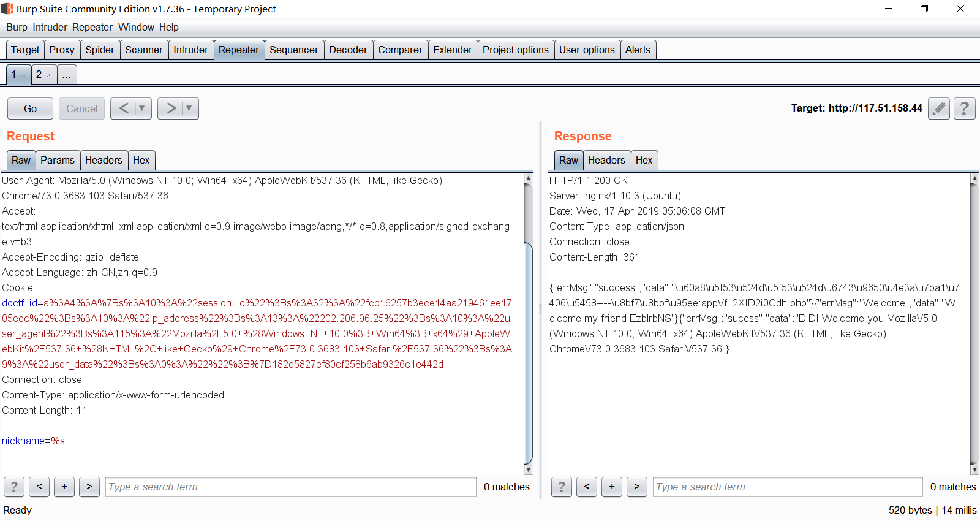Viewport: 980px width, 521px height.
Task: Show the Response Raw view
Action: tap(568, 161)
